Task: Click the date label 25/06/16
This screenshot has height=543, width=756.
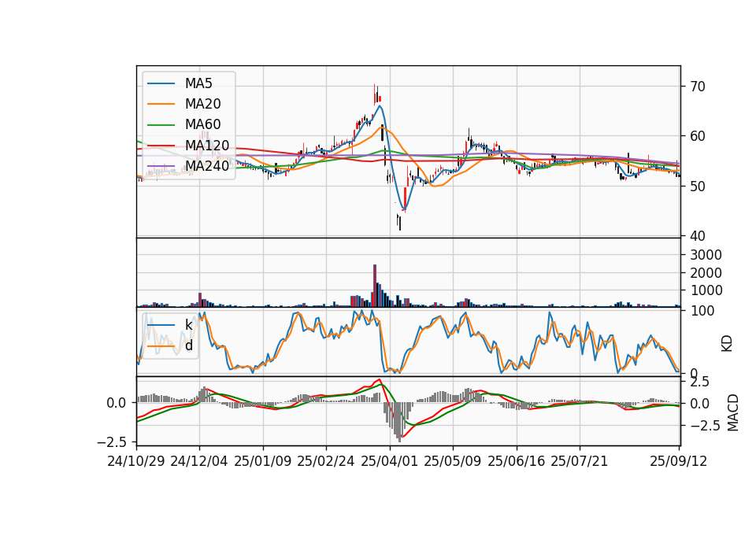Action: 517,461
